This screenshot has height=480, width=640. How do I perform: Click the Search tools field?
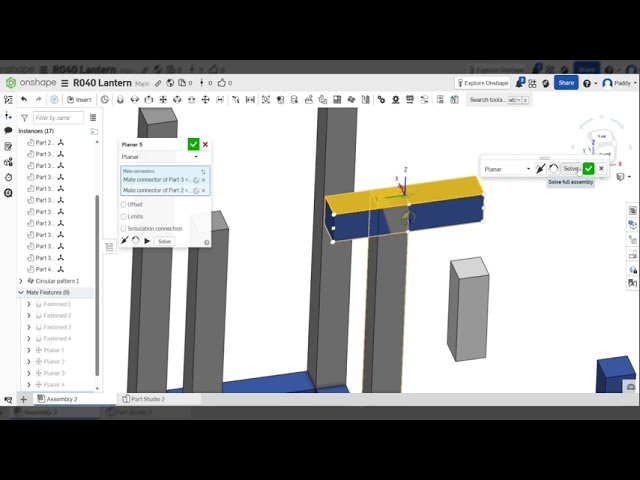[x=499, y=100]
